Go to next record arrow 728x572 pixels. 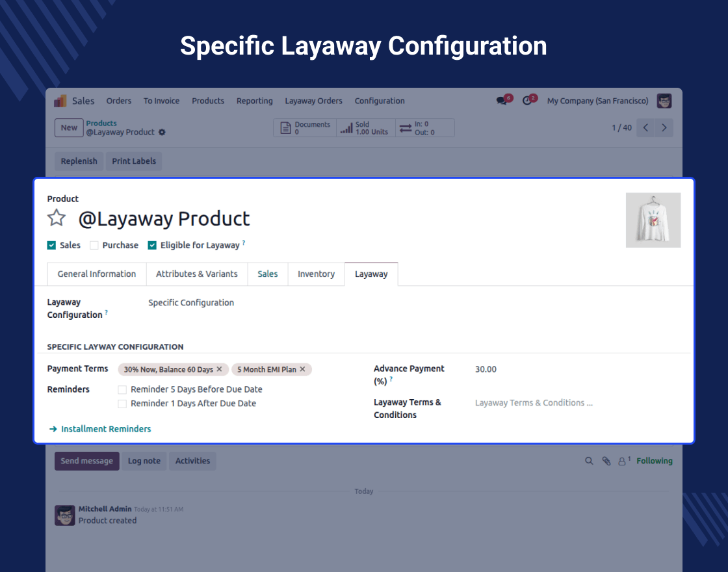[664, 127]
